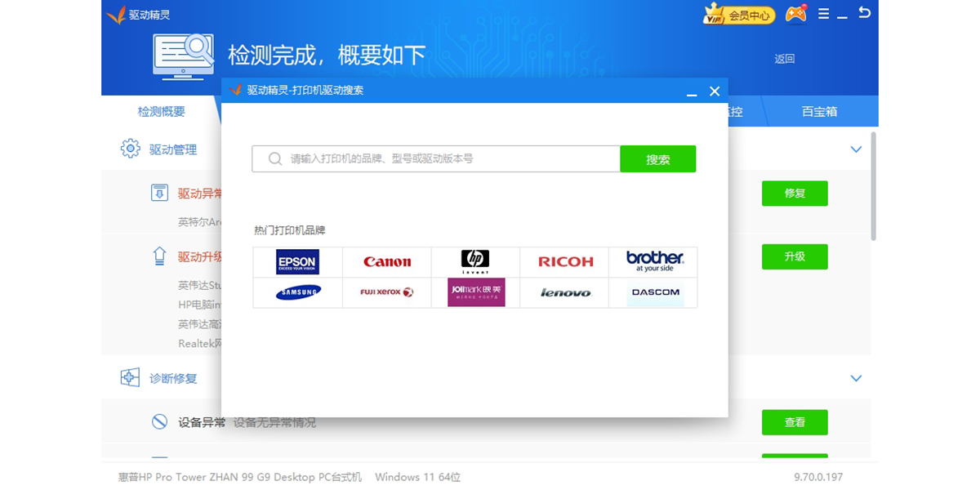Click the version number 9.70.0.197
Viewport: 980px width, 490px height.
click(x=818, y=477)
